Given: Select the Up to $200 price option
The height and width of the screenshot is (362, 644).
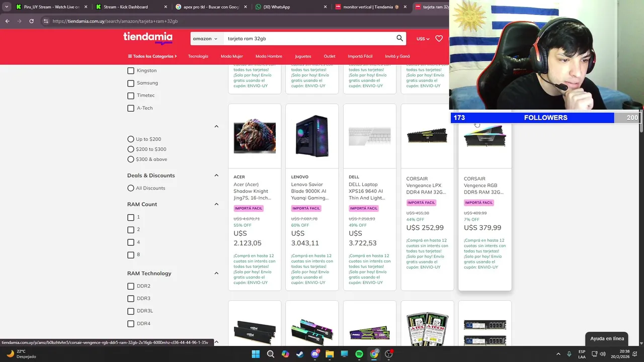Looking at the screenshot, I should (x=131, y=139).
